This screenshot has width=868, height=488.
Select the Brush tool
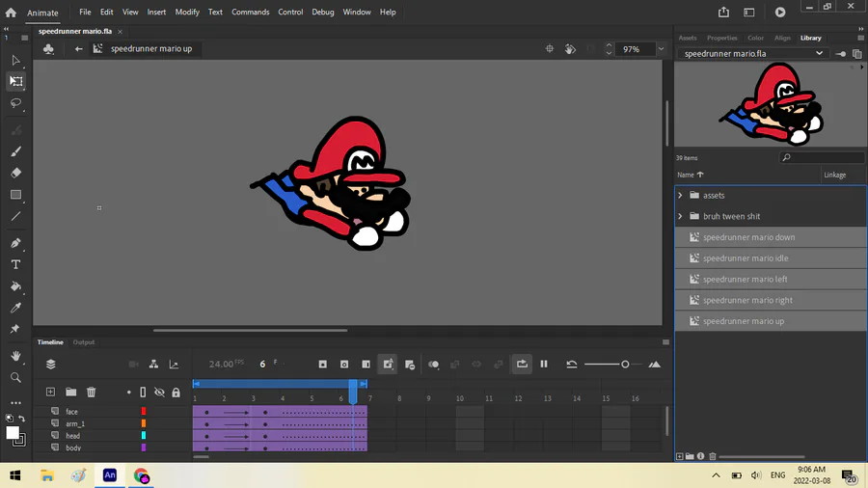pos(15,151)
